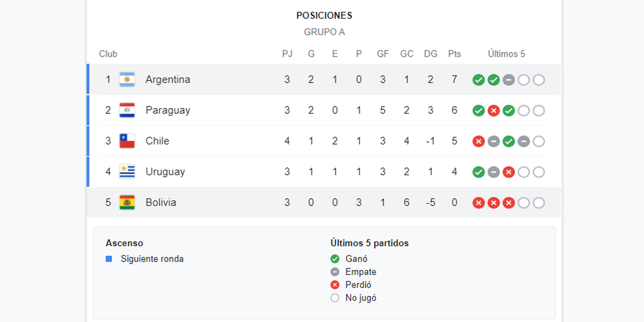
Task: Click the Últimos 5 column header
Action: (x=506, y=54)
